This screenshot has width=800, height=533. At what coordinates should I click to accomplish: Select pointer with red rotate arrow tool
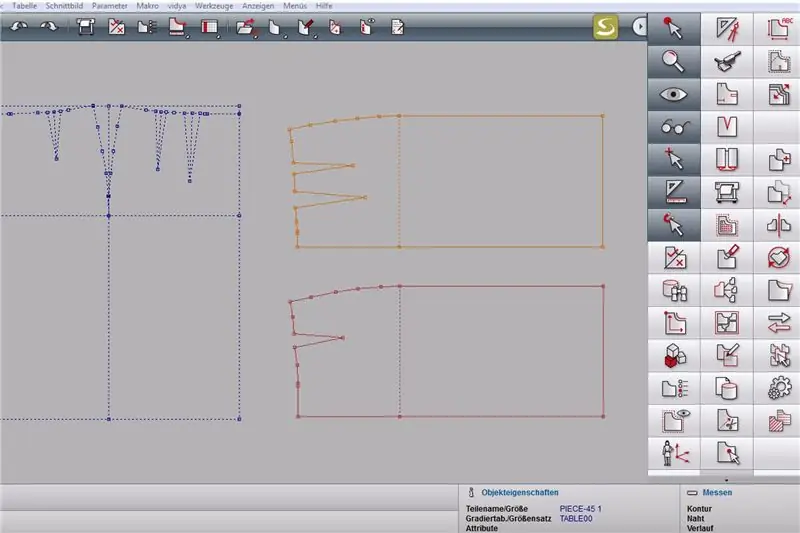(673, 224)
